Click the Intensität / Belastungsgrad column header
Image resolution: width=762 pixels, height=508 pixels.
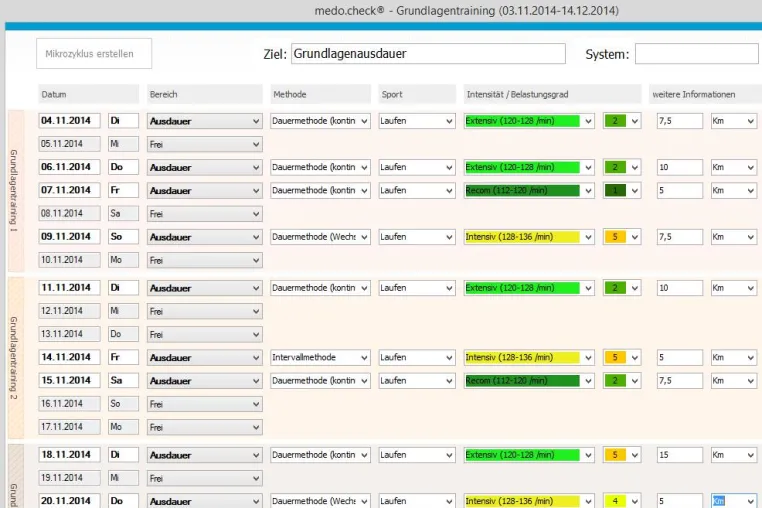tap(553, 94)
